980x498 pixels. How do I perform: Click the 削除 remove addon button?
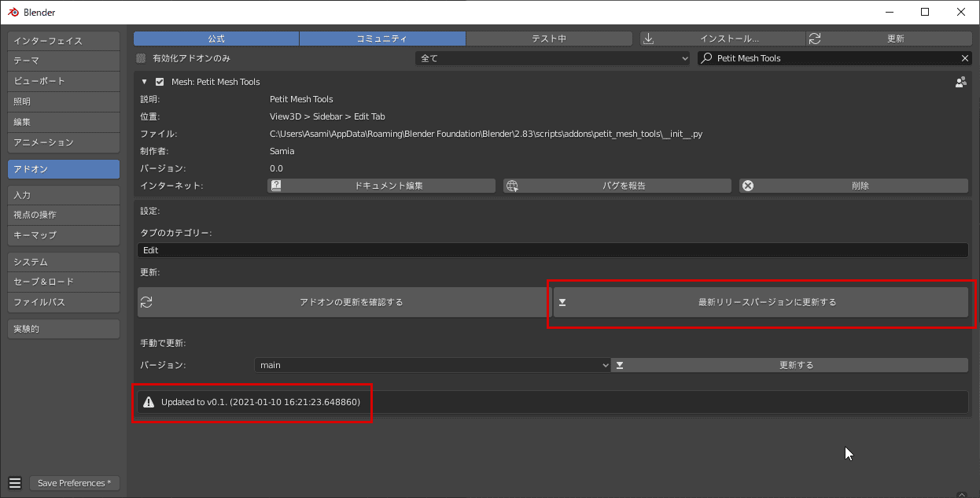pos(853,186)
